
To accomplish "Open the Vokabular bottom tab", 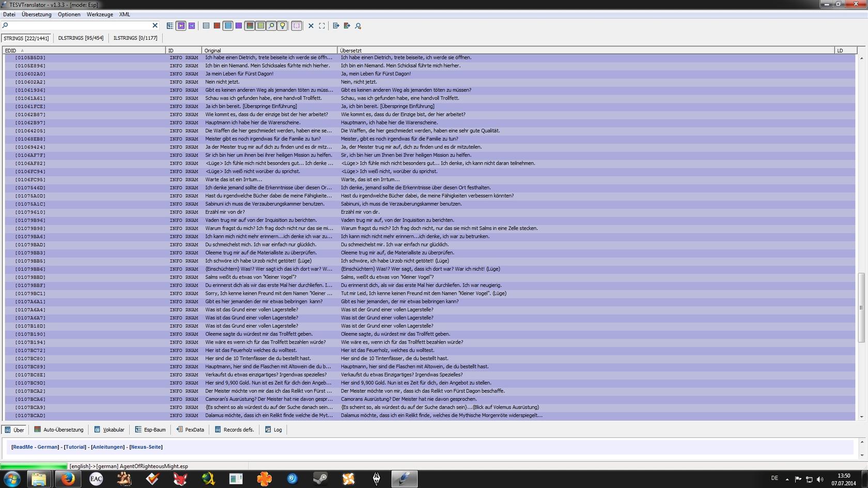I will [110, 430].
